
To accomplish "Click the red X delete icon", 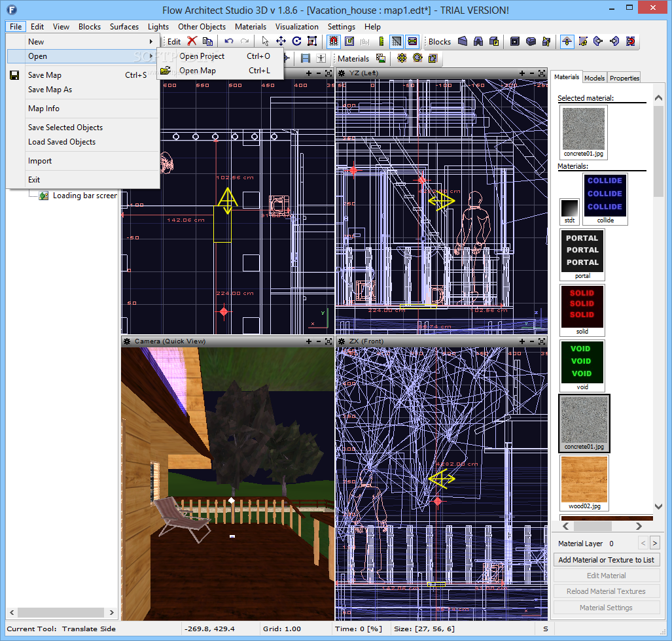I will 192,41.
